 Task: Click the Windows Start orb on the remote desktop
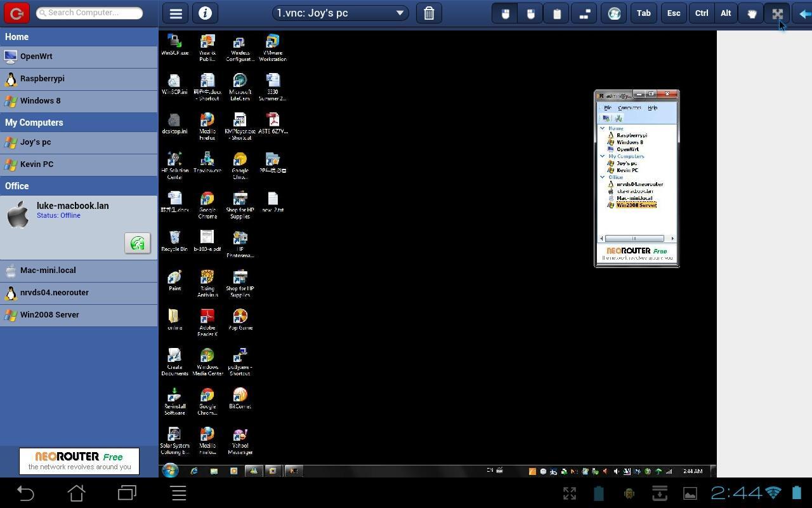click(x=169, y=471)
